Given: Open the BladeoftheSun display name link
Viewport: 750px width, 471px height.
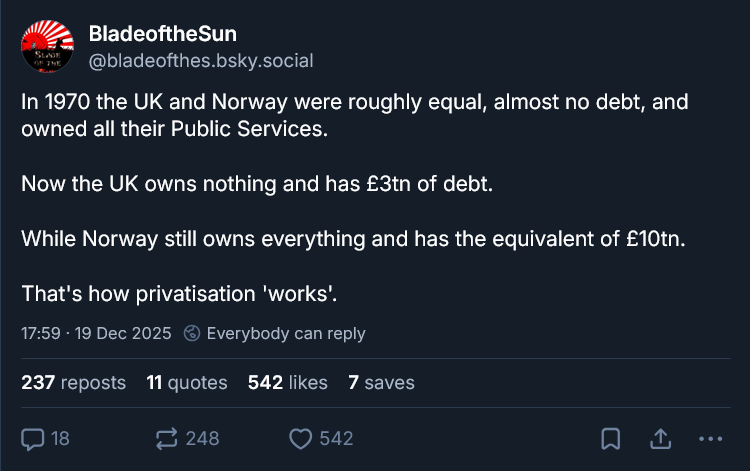Looking at the screenshot, I should pos(162,35).
